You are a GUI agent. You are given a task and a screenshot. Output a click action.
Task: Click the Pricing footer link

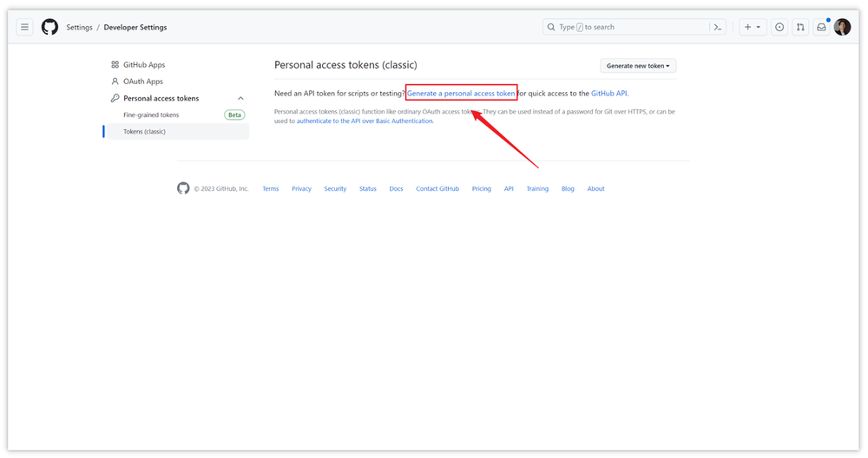click(x=481, y=188)
